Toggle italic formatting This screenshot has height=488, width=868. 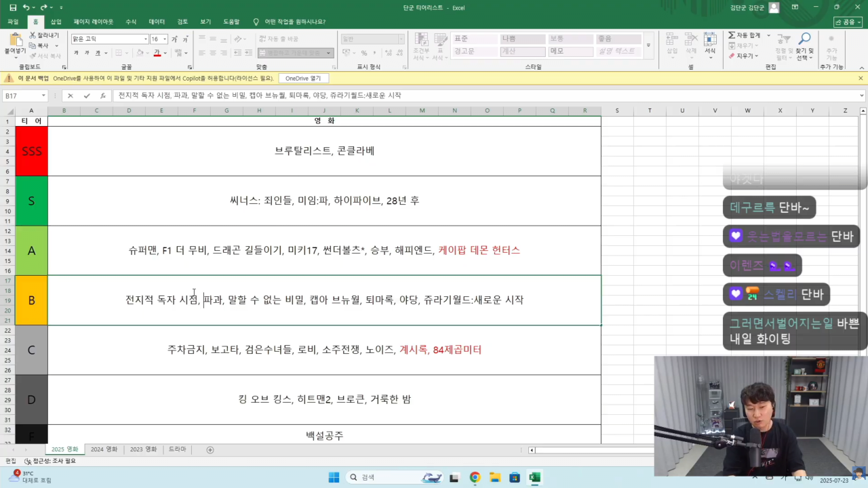tap(86, 53)
